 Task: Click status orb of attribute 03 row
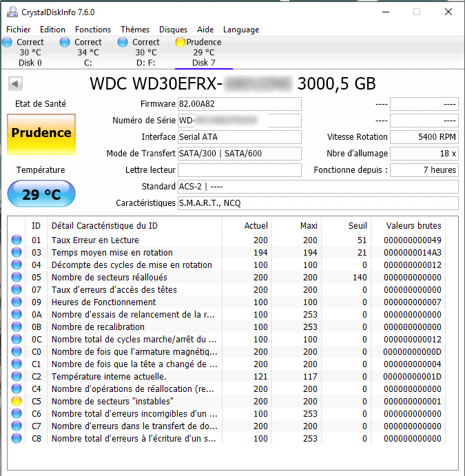click(17, 252)
